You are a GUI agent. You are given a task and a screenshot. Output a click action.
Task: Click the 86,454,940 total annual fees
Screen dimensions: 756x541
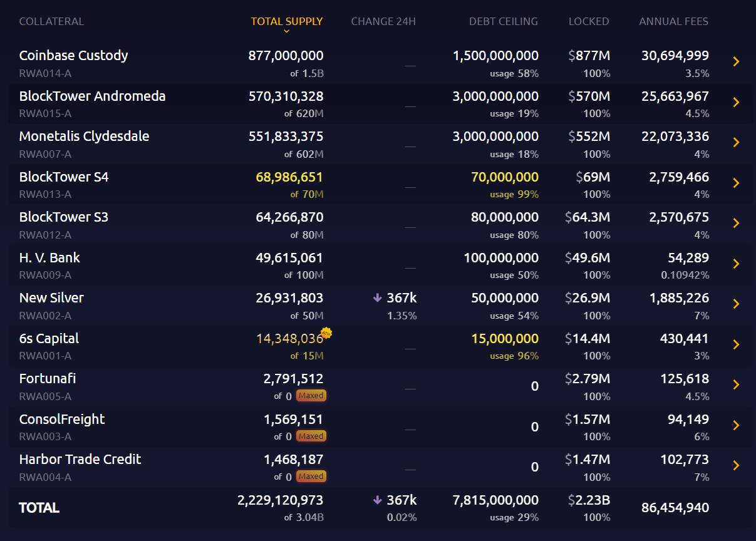coord(675,508)
